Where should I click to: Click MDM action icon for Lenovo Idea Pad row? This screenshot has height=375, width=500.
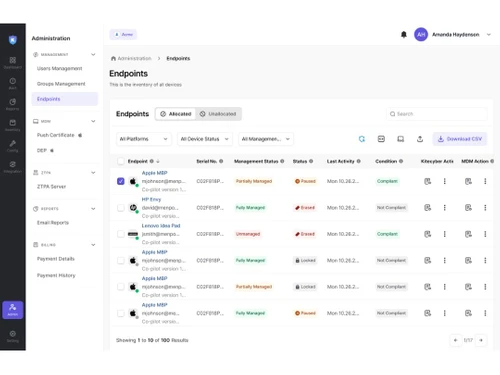[x=468, y=234]
